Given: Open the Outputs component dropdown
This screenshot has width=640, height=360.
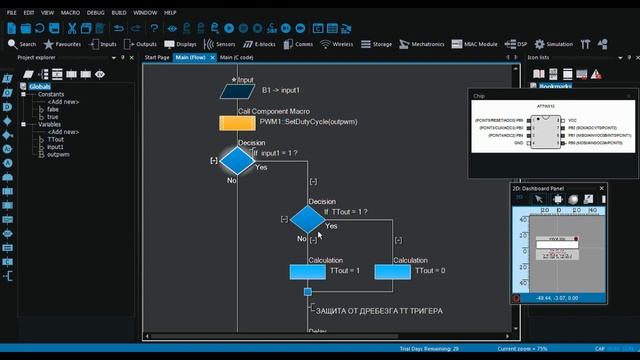Looking at the screenshot, I should point(140,44).
